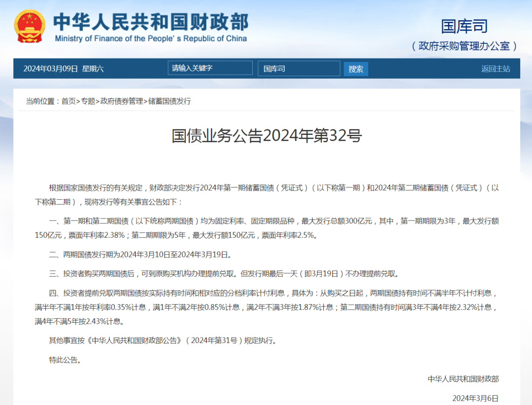Click the 2024年3月6日 signature date
The width and height of the screenshot is (532, 405).
coord(475,398)
